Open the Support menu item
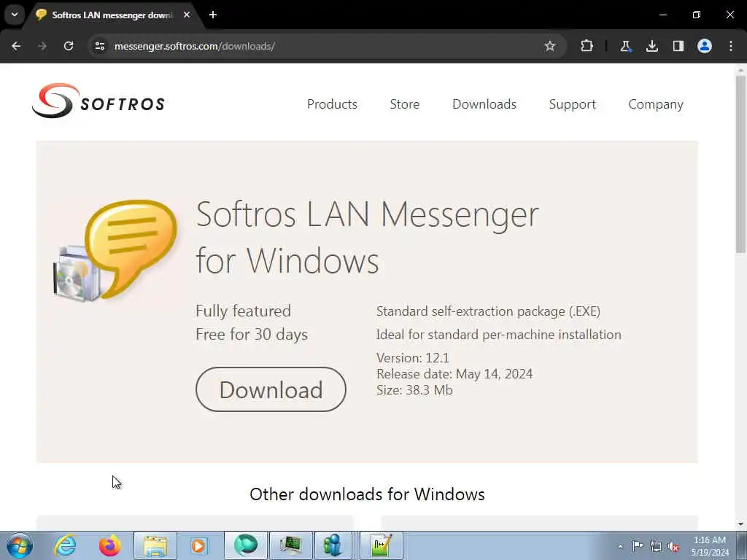Viewport: 747px width, 560px height. tap(572, 104)
